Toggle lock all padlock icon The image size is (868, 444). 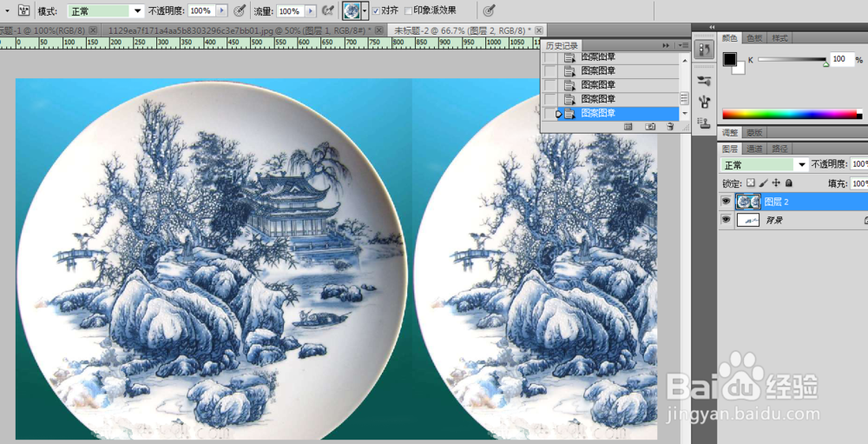tap(789, 182)
